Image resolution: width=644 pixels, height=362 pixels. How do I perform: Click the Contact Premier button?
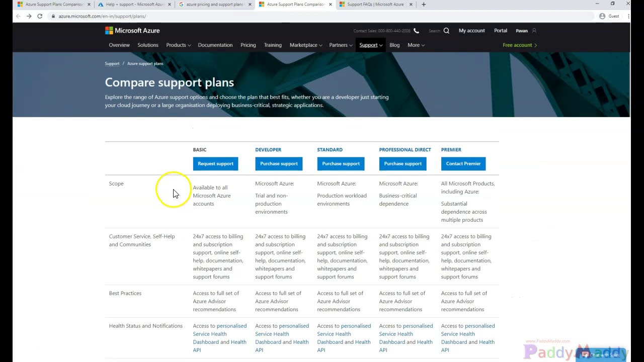point(463,164)
